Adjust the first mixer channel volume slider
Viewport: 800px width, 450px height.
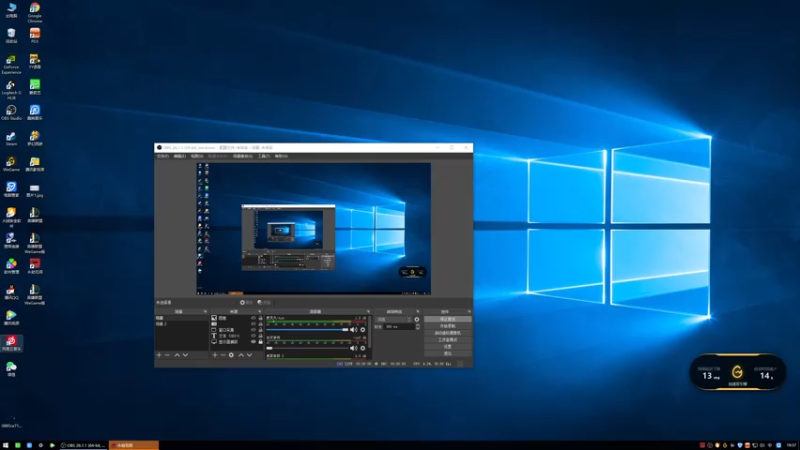point(308,330)
